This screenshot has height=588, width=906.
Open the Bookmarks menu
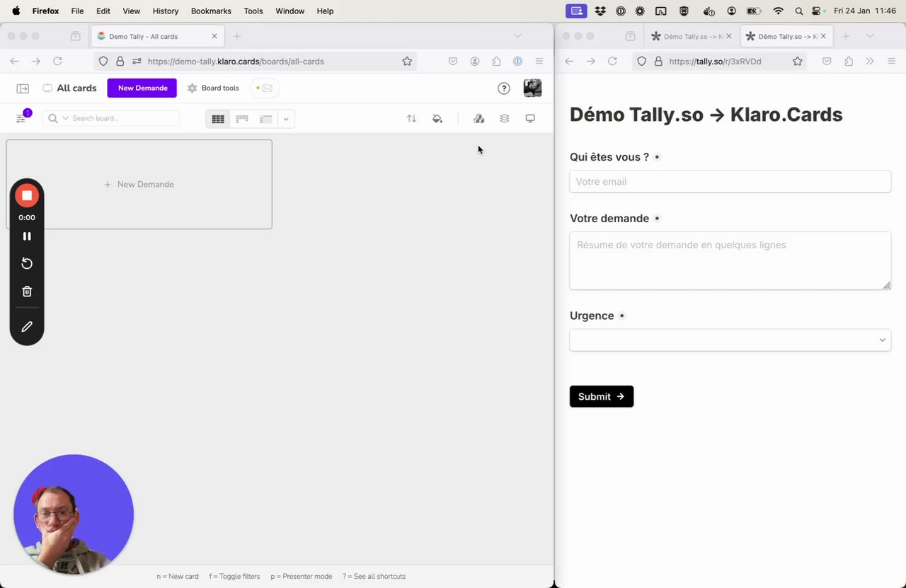(211, 11)
